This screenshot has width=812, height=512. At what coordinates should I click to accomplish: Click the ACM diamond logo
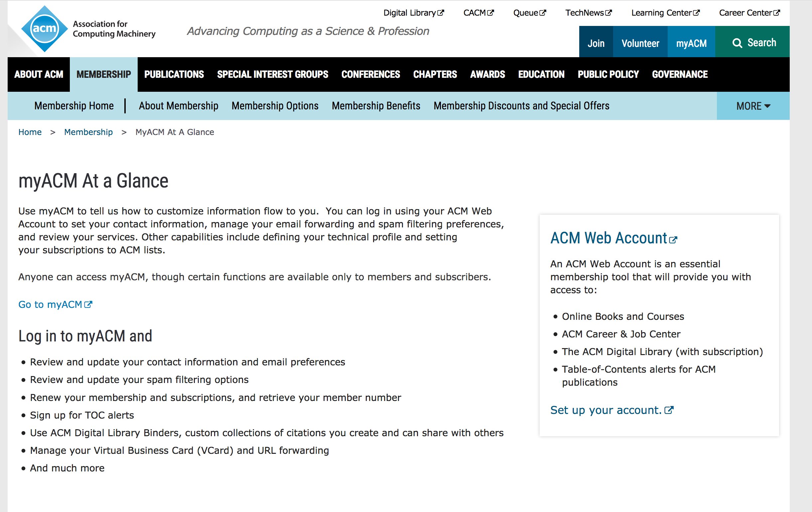45,29
